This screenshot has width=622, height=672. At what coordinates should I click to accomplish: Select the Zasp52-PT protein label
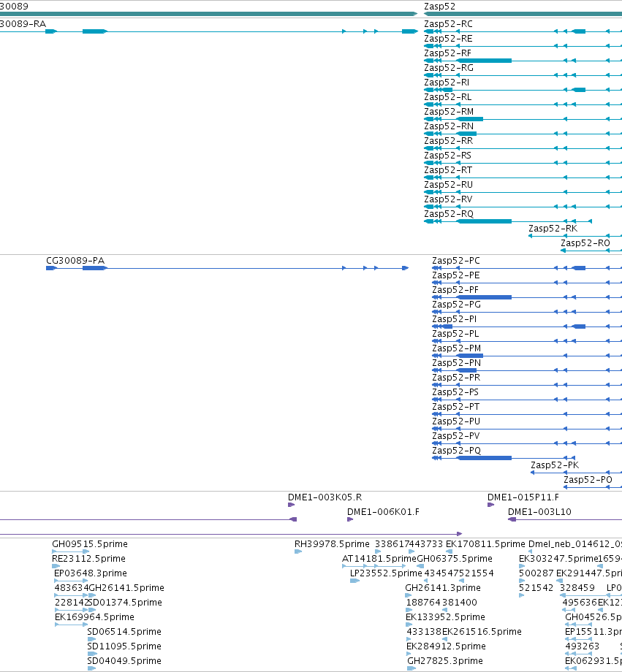coord(455,407)
